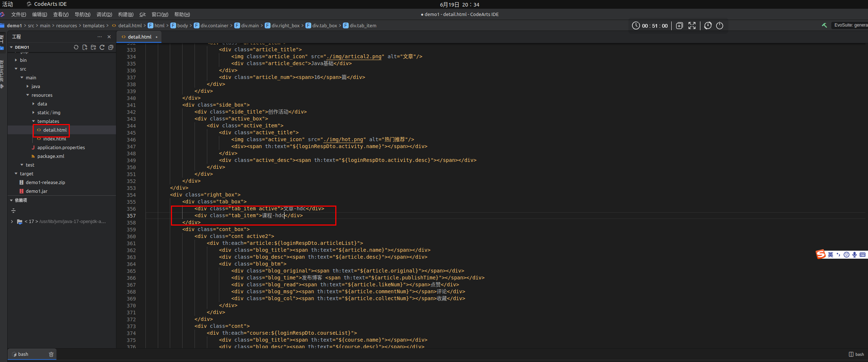Click the green hammer build icon

tap(824, 25)
